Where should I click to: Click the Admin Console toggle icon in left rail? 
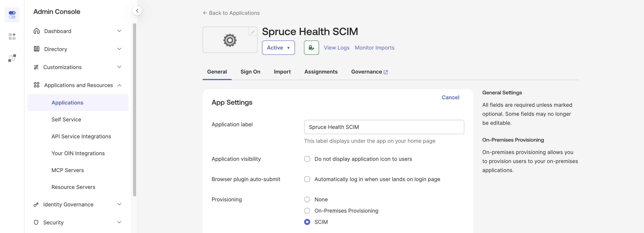point(12,15)
